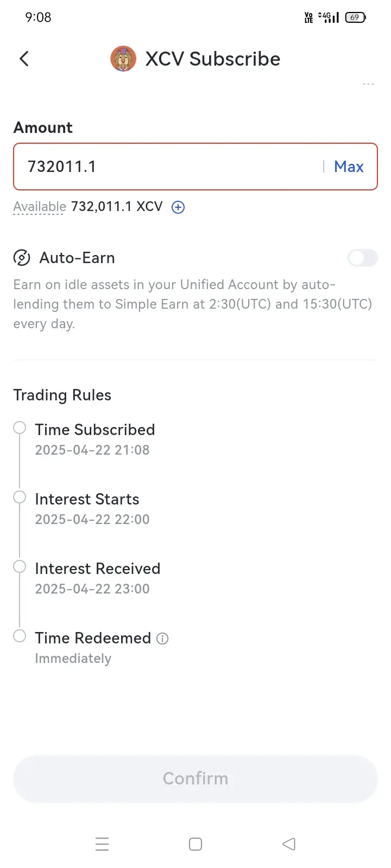This screenshot has height=868, width=391.
Task: Select the Interest Received timeline circle
Action: [x=20, y=566]
